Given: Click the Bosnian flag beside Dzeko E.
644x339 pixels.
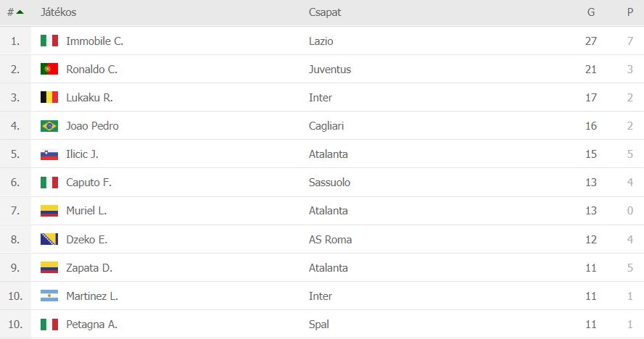Looking at the screenshot, I should coord(49,239).
